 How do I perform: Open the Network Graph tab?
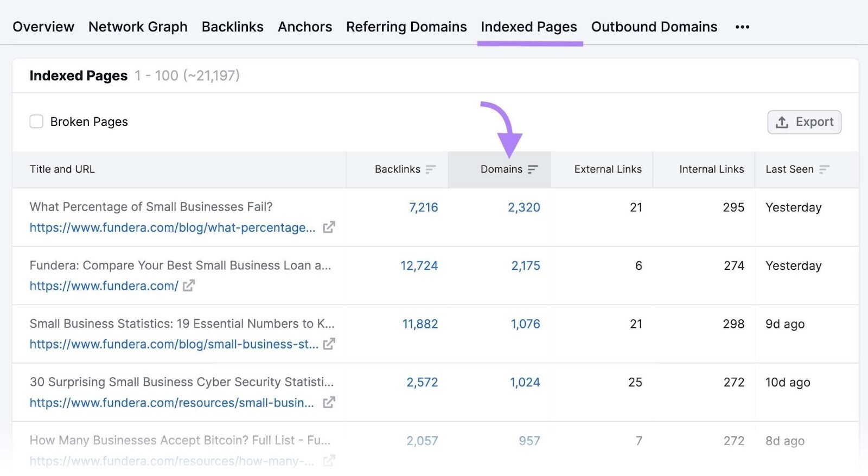138,27
